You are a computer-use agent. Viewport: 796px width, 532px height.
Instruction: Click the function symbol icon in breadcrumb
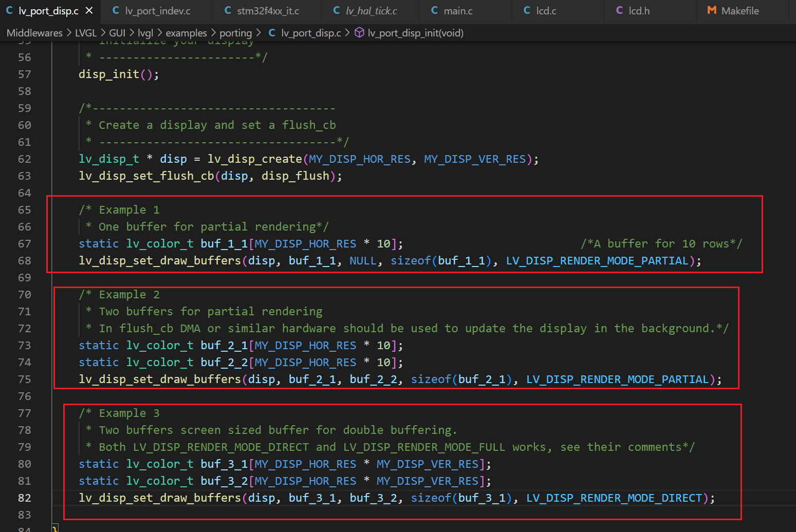(360, 33)
